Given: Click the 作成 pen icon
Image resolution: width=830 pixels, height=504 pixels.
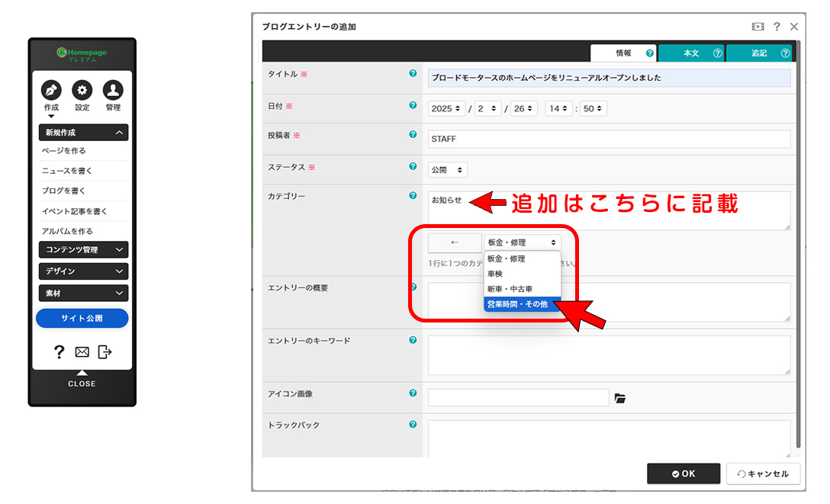Looking at the screenshot, I should click(x=51, y=90).
